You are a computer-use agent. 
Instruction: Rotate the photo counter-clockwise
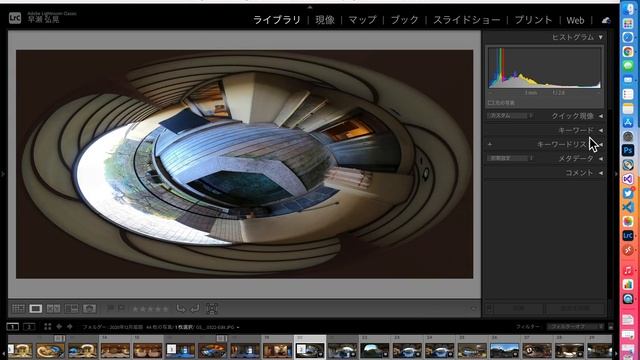point(181,309)
